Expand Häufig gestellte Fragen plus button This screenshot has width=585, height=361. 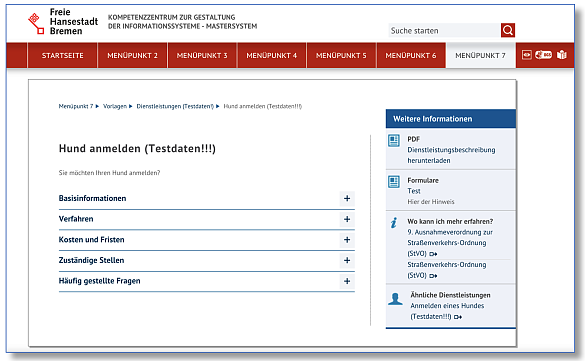click(347, 281)
